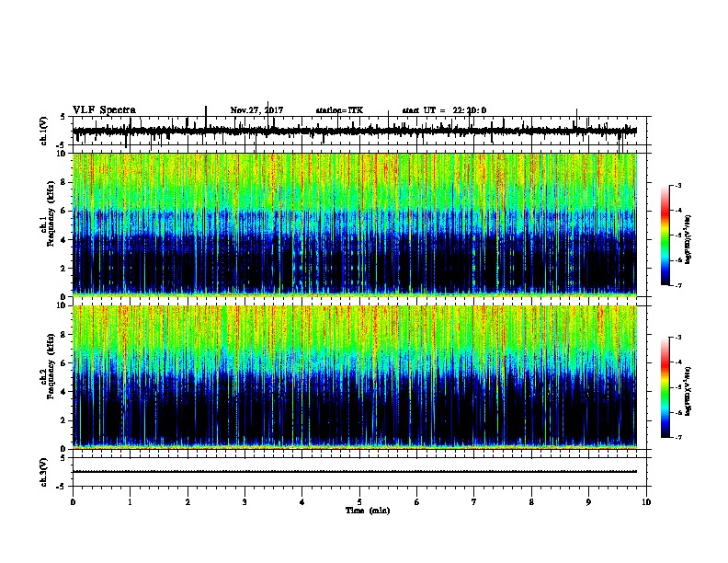The width and height of the screenshot is (728, 563).
Task: Click inside the ch.2 spectrogram panel
Action: pos(355,377)
